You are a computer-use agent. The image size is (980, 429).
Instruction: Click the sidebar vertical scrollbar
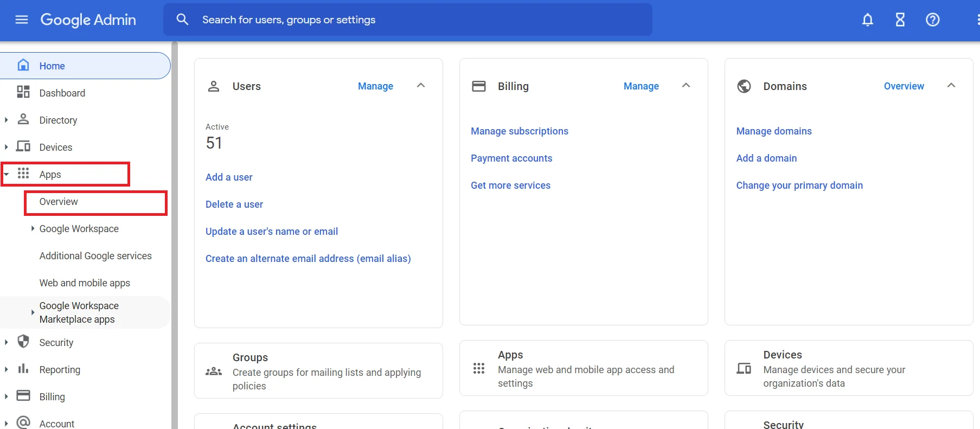click(175, 233)
